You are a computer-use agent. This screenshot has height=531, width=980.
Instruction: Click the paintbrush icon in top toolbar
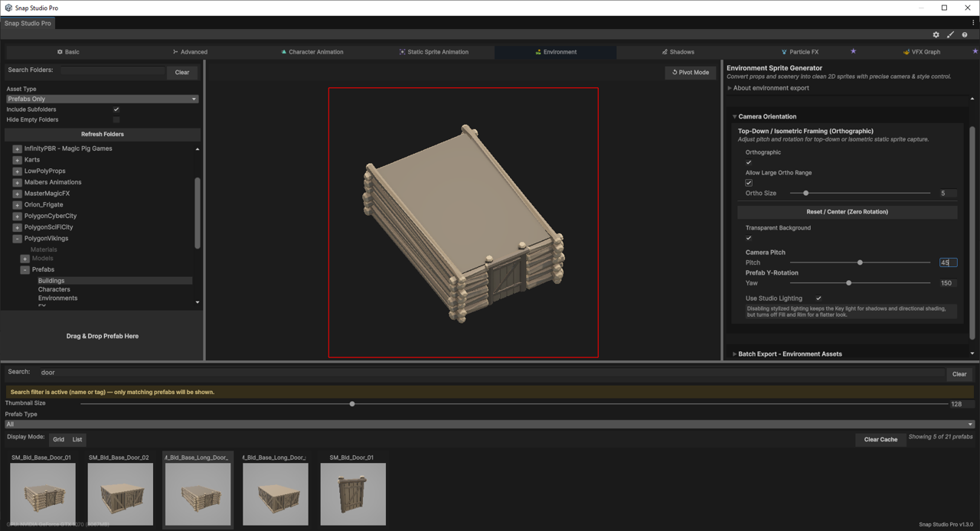click(950, 34)
